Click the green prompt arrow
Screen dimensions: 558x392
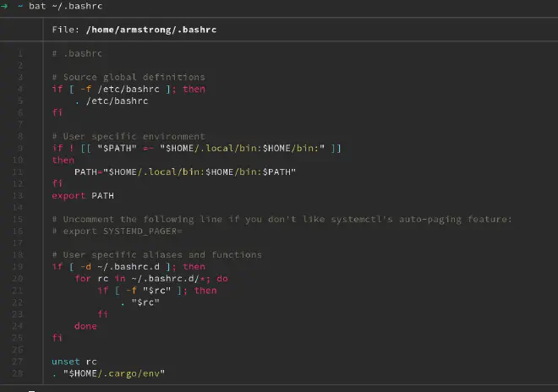pyautogui.click(x=5, y=7)
